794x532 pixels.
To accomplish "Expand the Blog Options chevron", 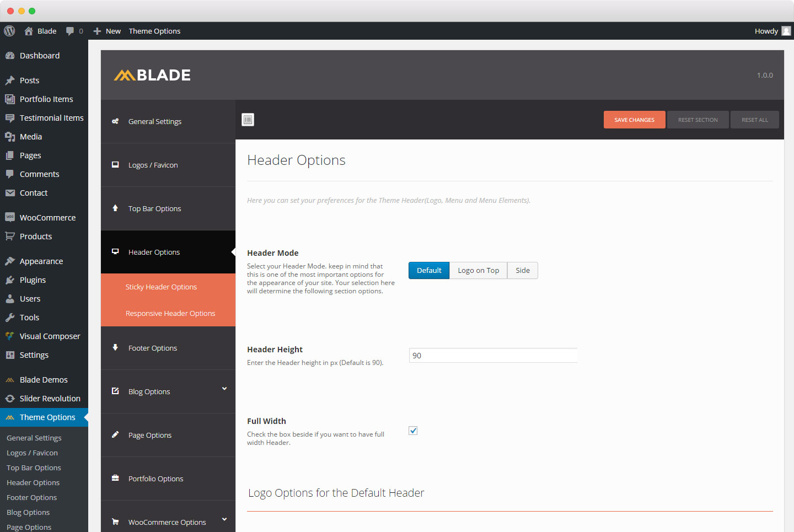I will coord(224,389).
